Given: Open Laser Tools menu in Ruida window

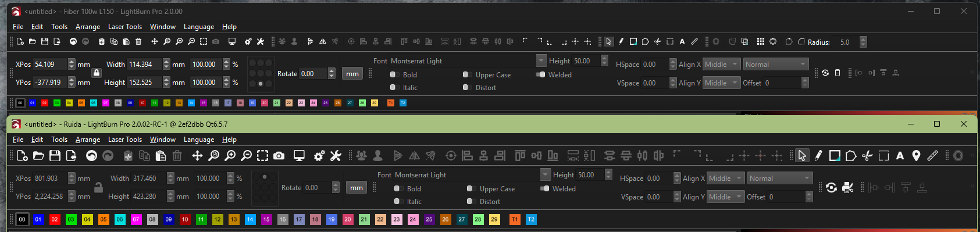Looking at the screenshot, I should [124, 140].
